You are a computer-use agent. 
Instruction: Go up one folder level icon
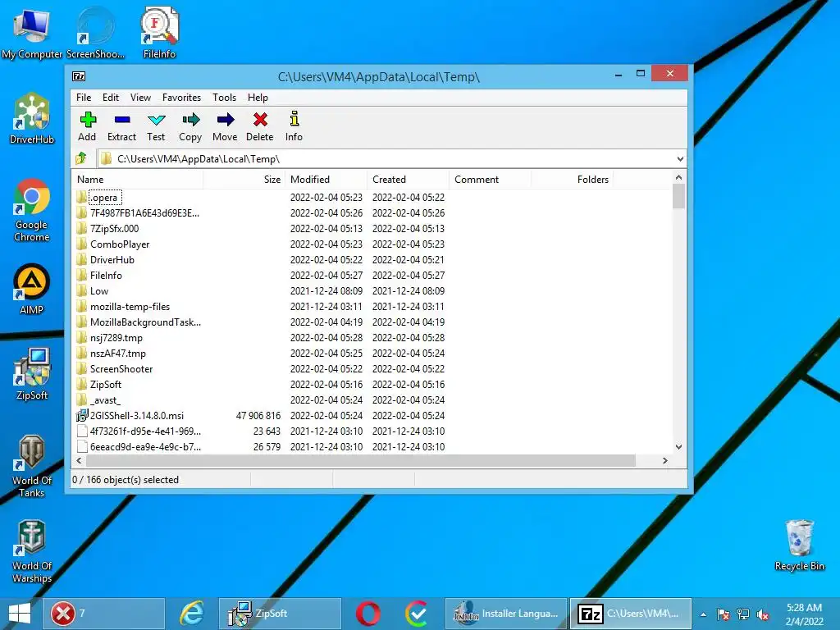pos(81,158)
